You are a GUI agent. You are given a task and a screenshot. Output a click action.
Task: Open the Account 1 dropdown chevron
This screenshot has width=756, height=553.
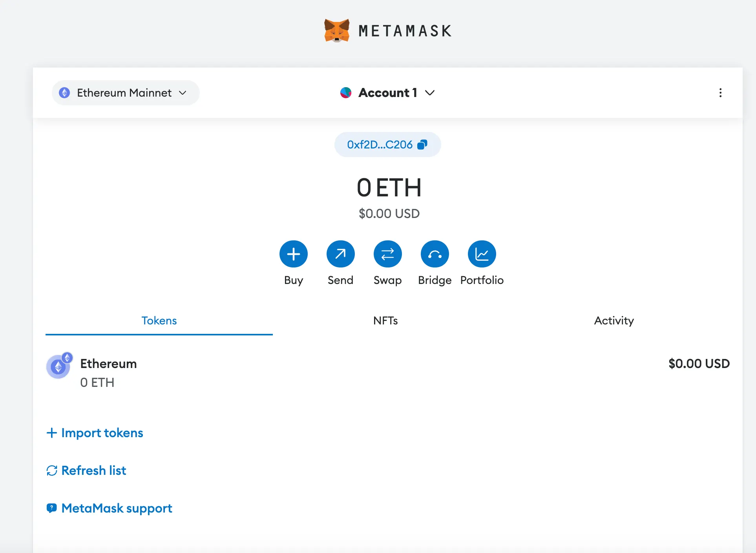[x=430, y=93]
